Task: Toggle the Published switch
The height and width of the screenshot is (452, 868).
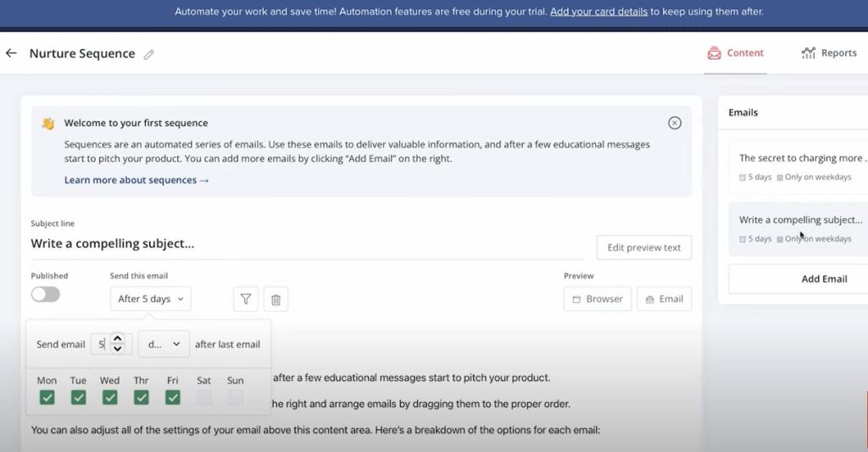Action: tap(46, 294)
